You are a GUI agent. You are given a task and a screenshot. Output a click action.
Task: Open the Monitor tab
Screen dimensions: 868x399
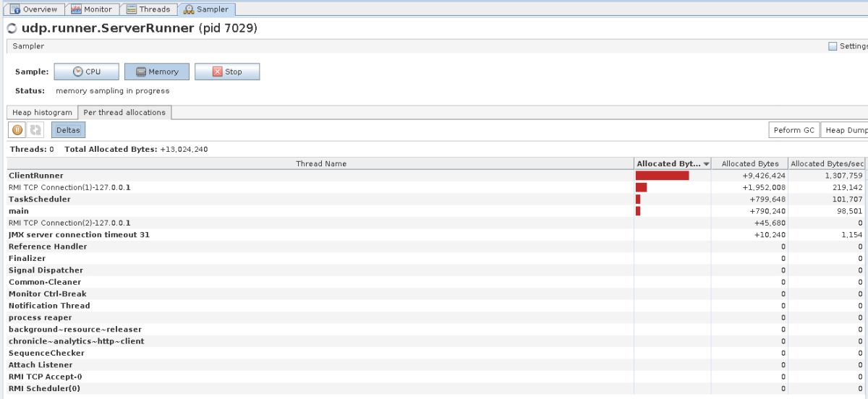click(92, 9)
